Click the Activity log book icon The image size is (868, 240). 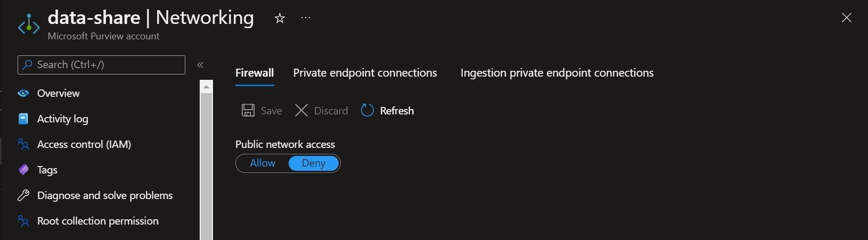coord(23,119)
